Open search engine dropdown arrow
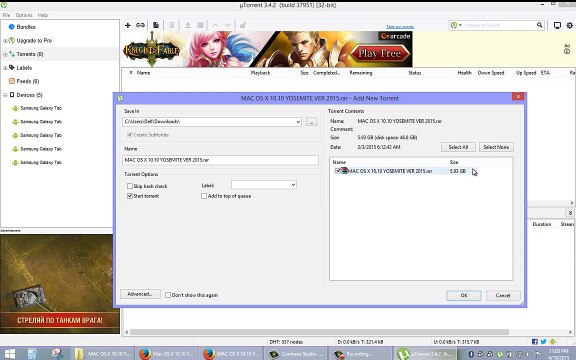Image resolution: width=576 pixels, height=360 pixels. (460, 25)
